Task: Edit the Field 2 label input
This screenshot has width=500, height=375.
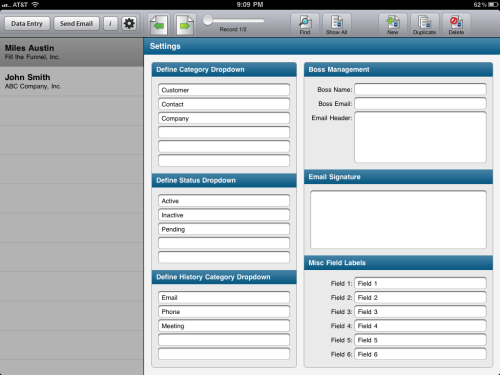Action: (420, 297)
